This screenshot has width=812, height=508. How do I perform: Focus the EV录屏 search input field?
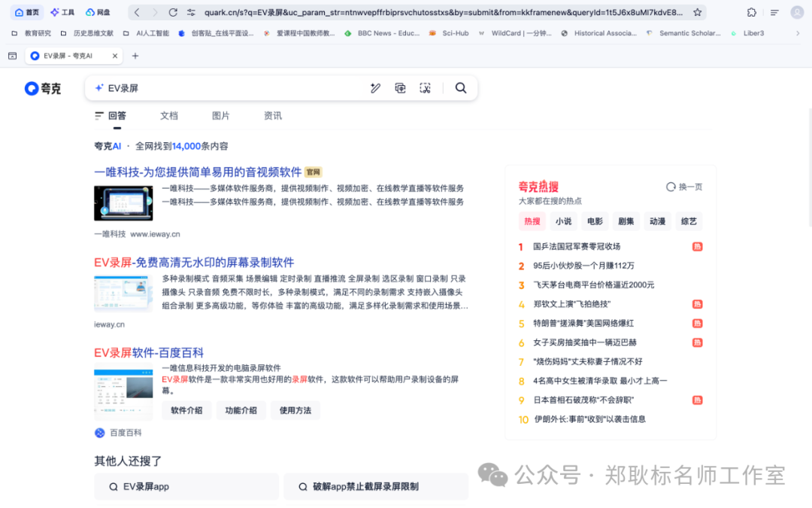(235, 88)
